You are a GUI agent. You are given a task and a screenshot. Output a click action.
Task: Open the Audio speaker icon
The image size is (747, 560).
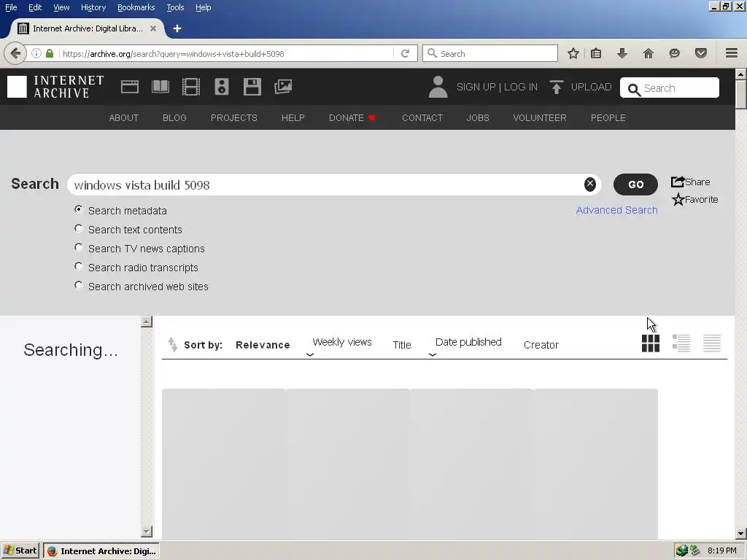(222, 87)
